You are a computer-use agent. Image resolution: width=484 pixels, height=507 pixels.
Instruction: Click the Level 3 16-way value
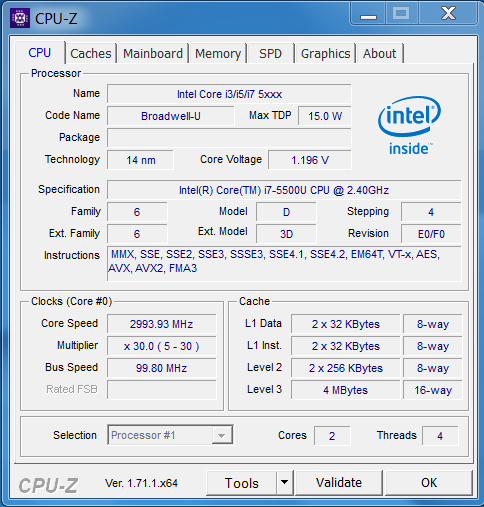[x=433, y=390]
